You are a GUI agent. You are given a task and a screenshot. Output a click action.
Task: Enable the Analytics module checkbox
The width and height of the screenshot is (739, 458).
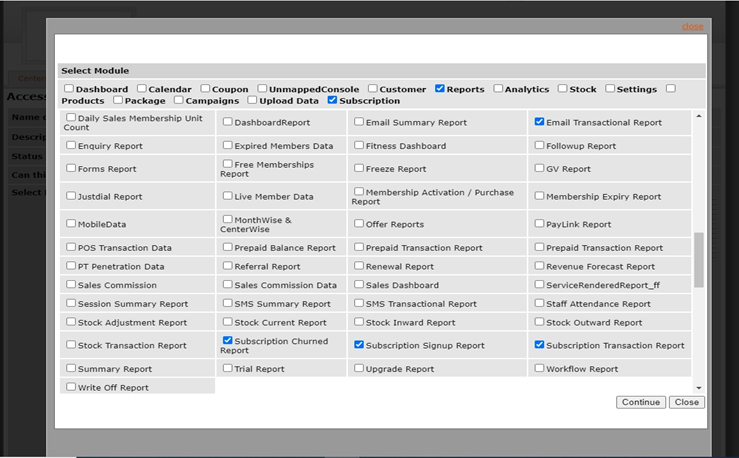[x=498, y=89]
